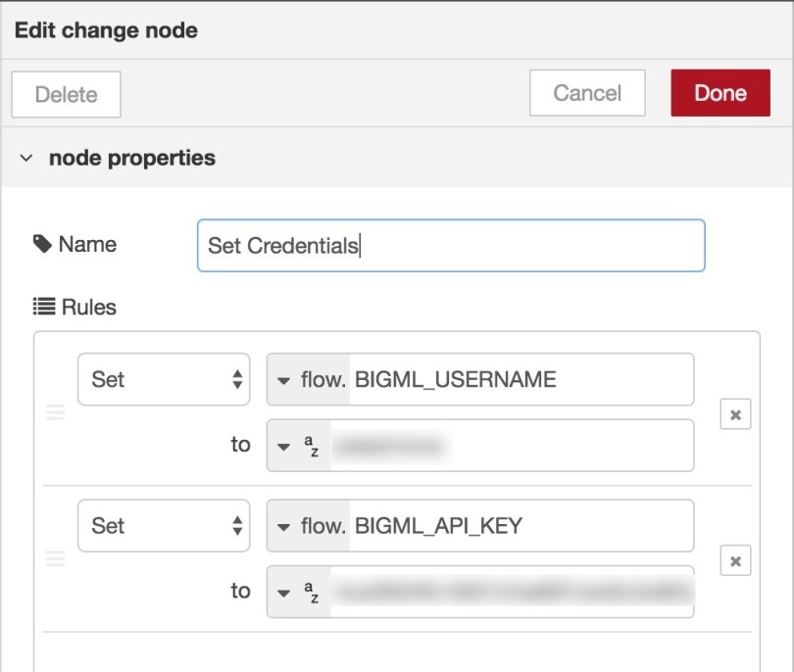Grab the drag handle of first rule
The width and height of the screenshot is (794, 672).
click(x=56, y=413)
